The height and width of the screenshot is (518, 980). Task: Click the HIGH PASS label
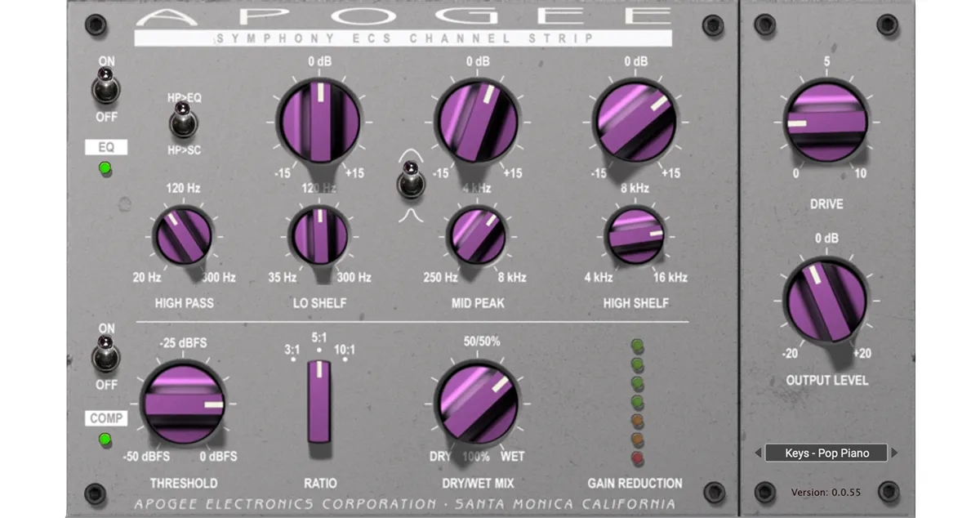click(185, 303)
